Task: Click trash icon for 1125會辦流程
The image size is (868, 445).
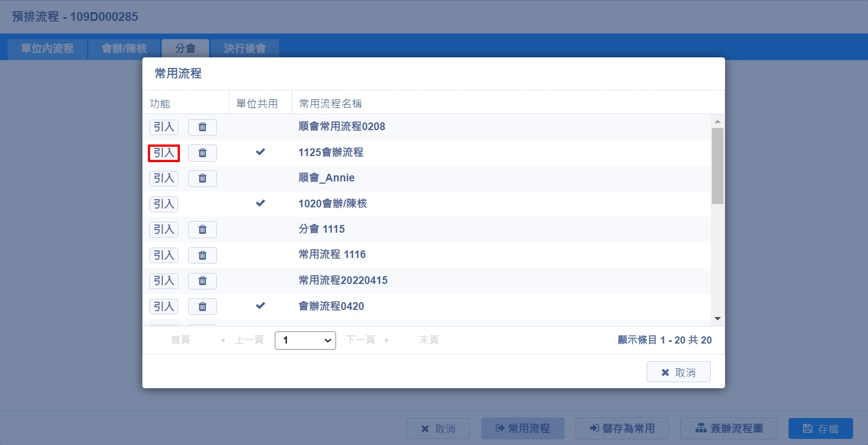Action: (202, 153)
